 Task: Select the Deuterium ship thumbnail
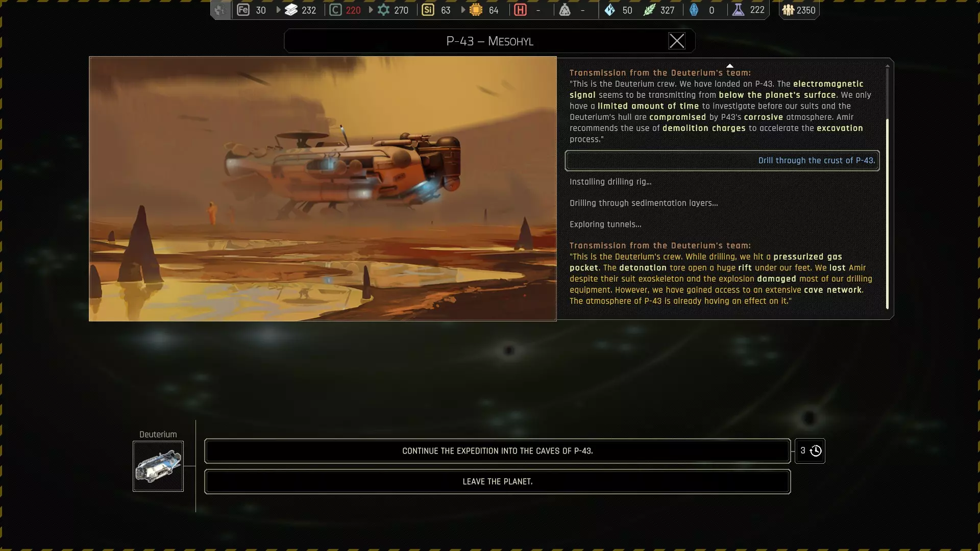click(158, 466)
